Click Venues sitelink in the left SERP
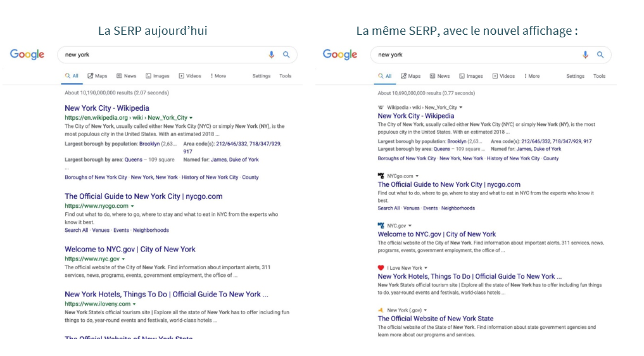 [x=101, y=230]
